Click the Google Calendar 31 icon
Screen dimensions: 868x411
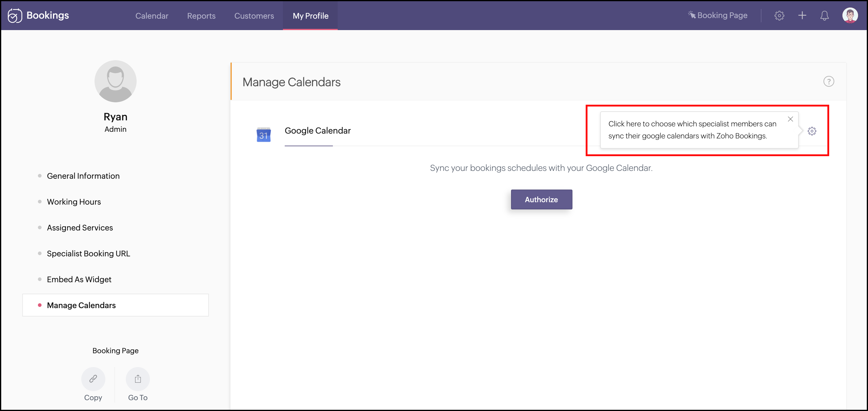coord(264,135)
